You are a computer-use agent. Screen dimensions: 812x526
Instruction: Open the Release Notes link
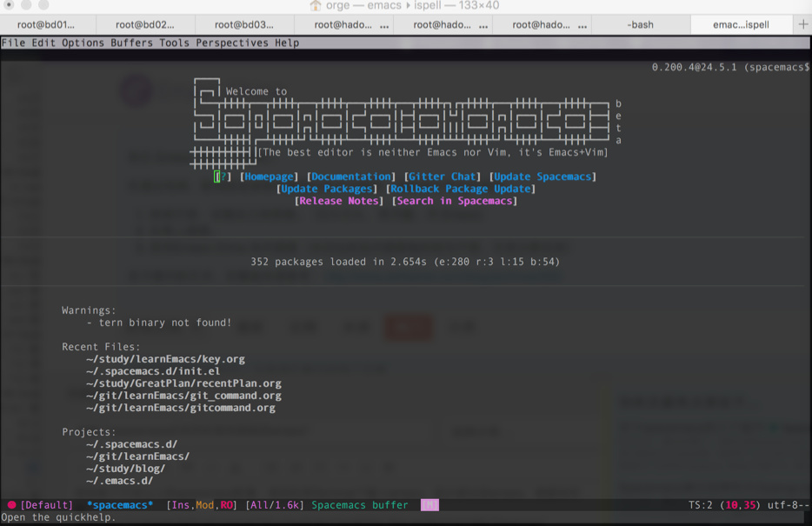tap(339, 201)
